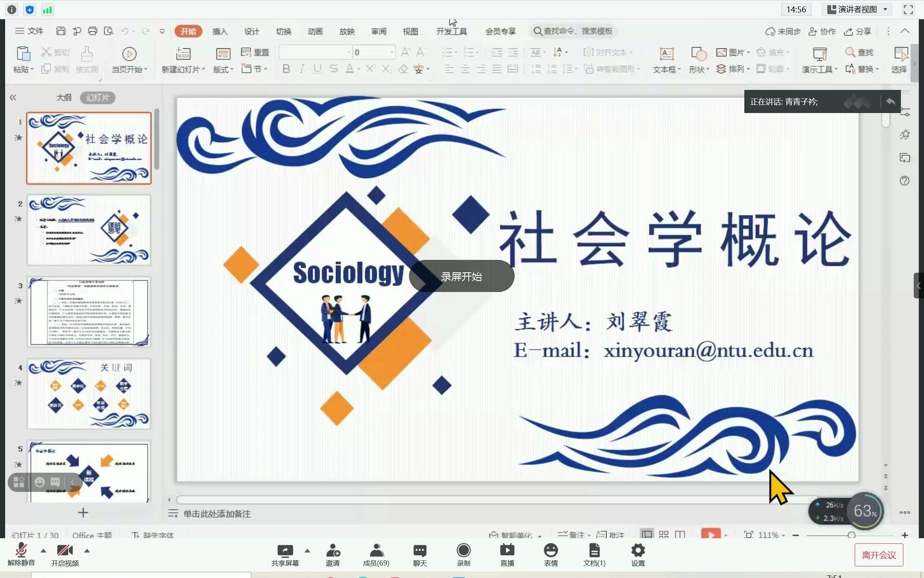Click the 文档(1) document icon
This screenshot has width=924, height=578.
pyautogui.click(x=594, y=555)
